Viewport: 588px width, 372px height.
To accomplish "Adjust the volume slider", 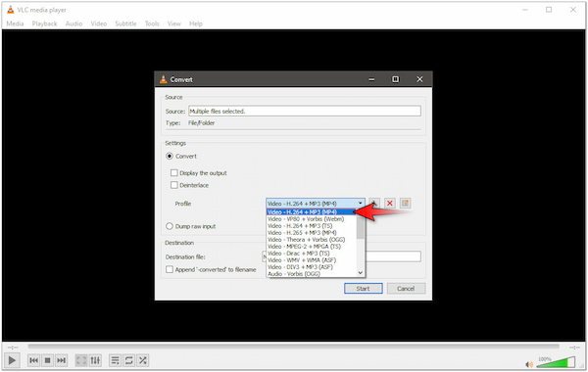I will pos(556,362).
